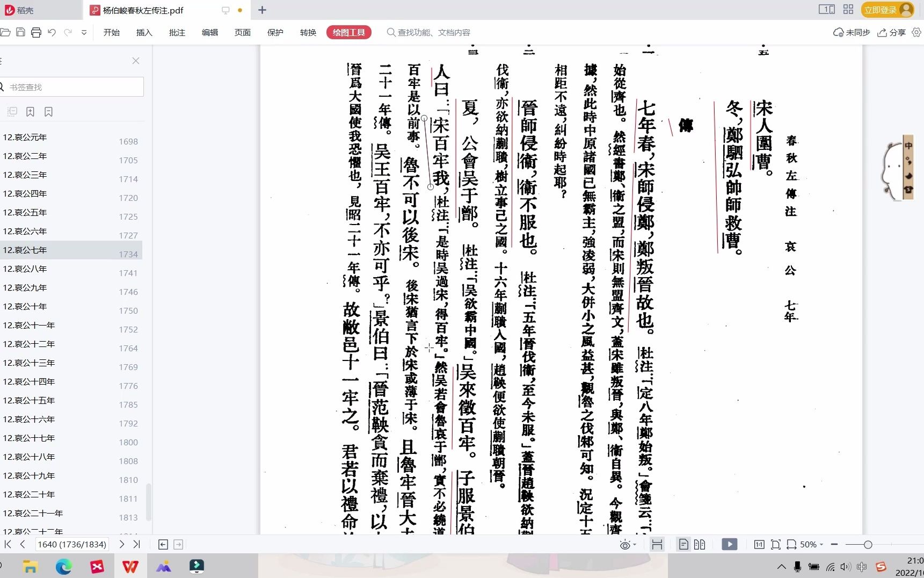Switch to two-page view
The width and height of the screenshot is (924, 578).
(700, 544)
